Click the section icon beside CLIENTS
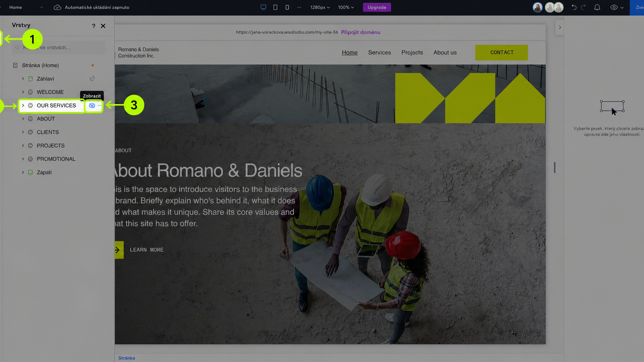The width and height of the screenshot is (644, 362). [x=30, y=132]
